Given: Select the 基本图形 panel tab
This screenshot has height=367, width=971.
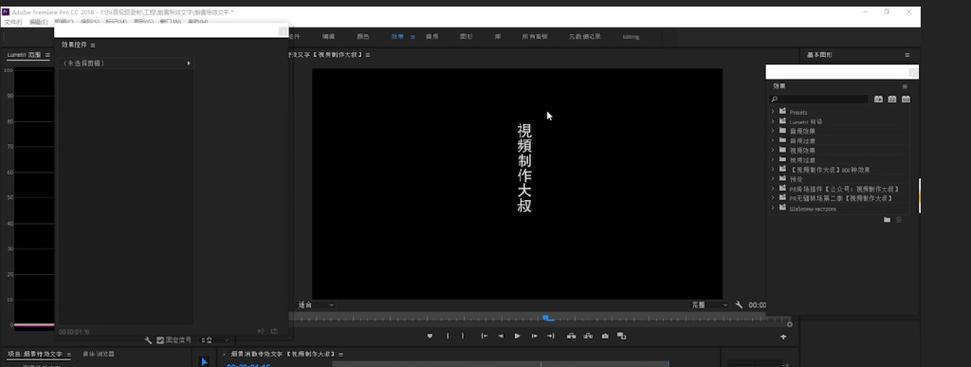Looking at the screenshot, I should [x=820, y=55].
